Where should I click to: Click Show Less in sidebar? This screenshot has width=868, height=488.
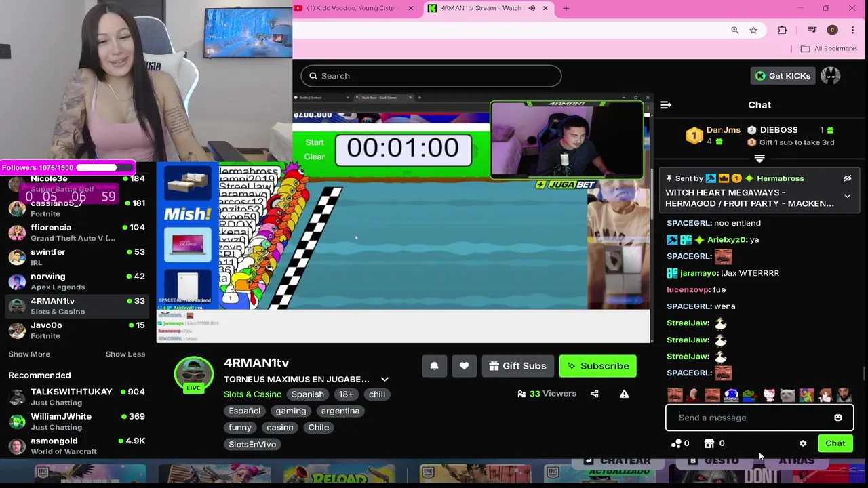(x=125, y=354)
